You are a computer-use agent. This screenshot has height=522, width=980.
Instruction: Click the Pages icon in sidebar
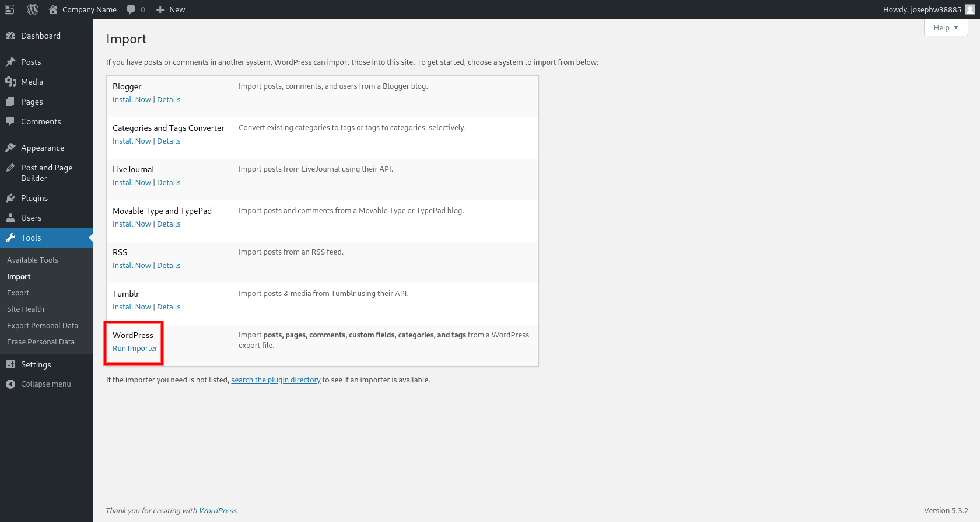pos(10,102)
